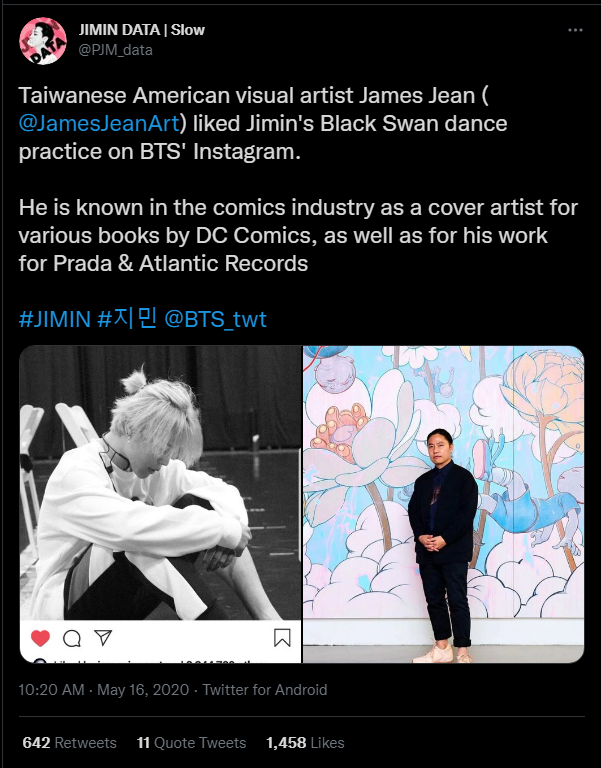View the 1,458 Likes list

coord(305,743)
